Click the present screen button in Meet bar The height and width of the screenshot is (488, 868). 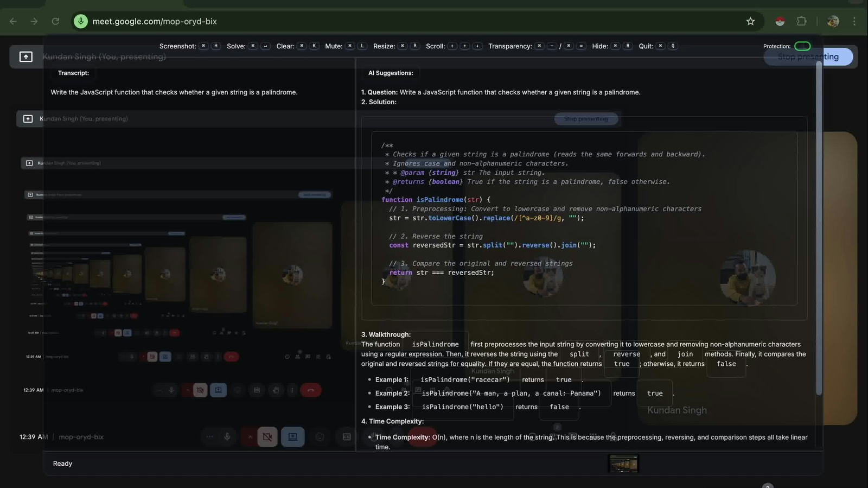pyautogui.click(x=292, y=436)
